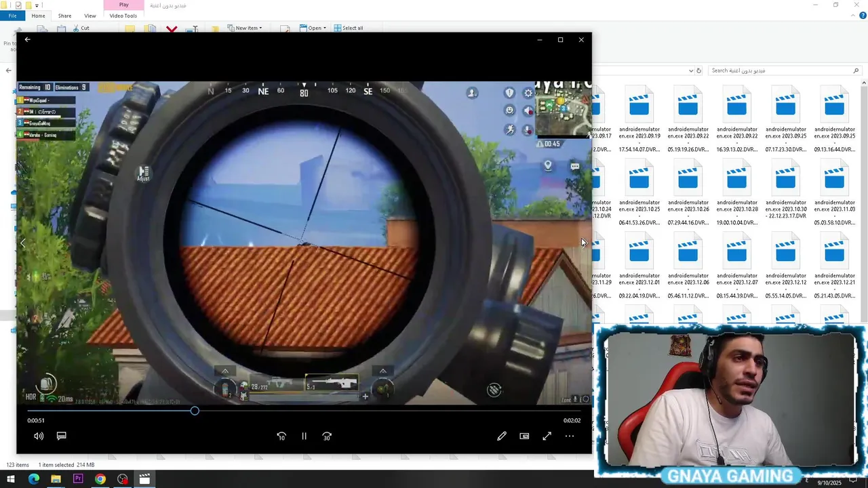The image size is (868, 488).
Task: Open Google Chrome from taskbar
Action: [x=100, y=479]
